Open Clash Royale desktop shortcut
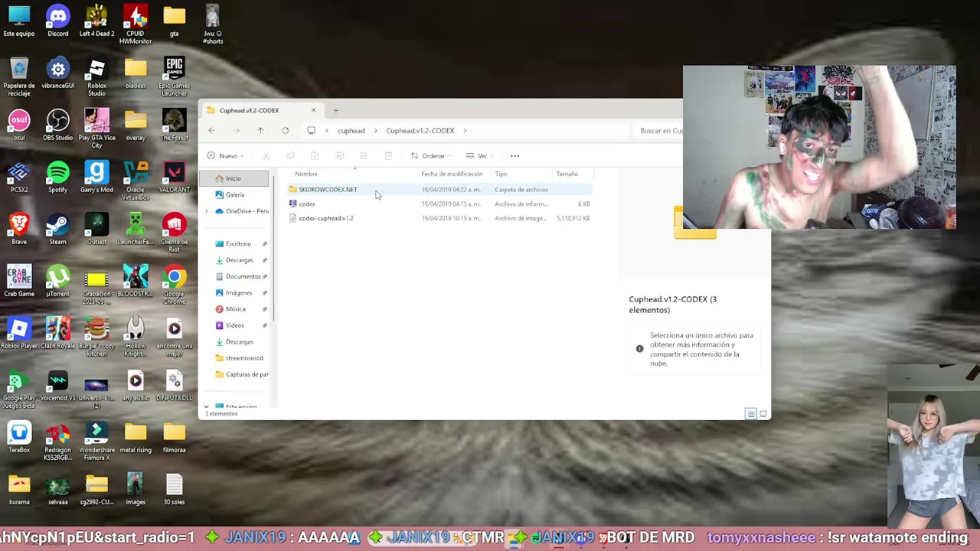The image size is (980, 551). [x=57, y=333]
